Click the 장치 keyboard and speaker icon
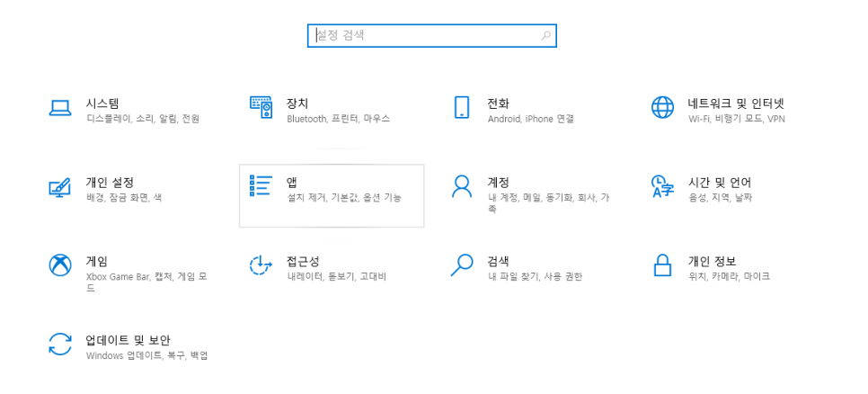This screenshot has width=868, height=394. pos(261,107)
